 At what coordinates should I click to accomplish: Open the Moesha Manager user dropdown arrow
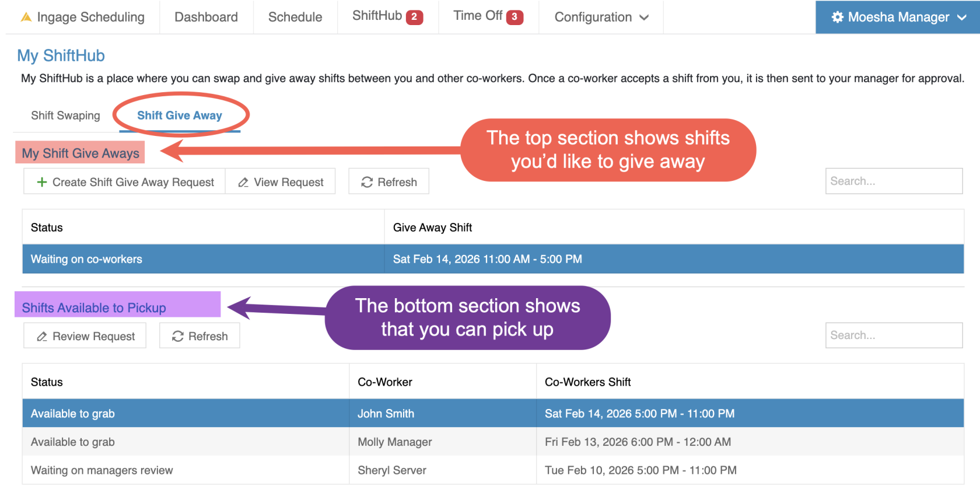tap(962, 18)
